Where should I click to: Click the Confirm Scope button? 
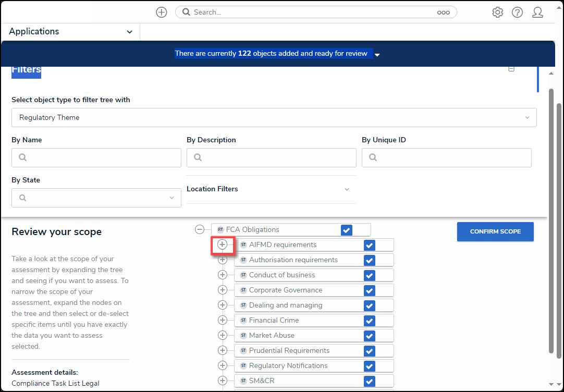pos(495,231)
